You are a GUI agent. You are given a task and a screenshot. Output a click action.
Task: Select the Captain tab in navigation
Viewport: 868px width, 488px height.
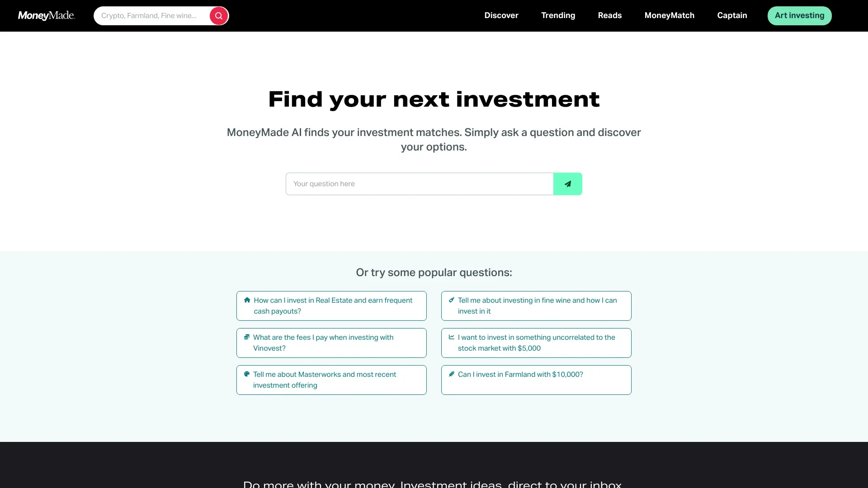click(731, 15)
